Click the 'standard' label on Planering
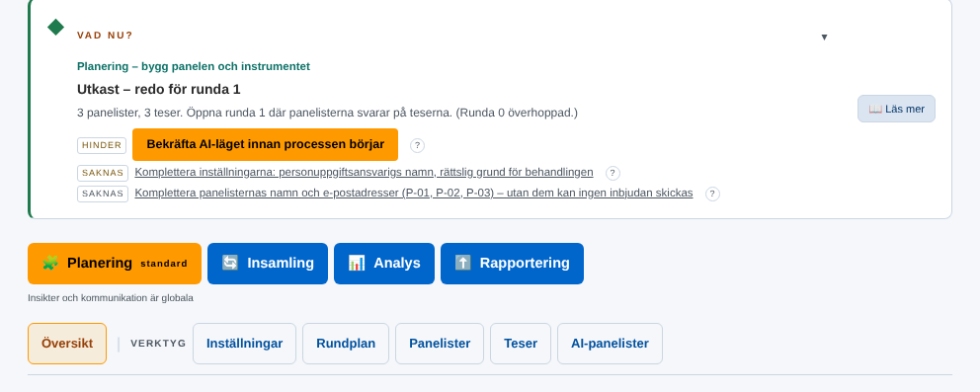980x392 pixels. 164,264
